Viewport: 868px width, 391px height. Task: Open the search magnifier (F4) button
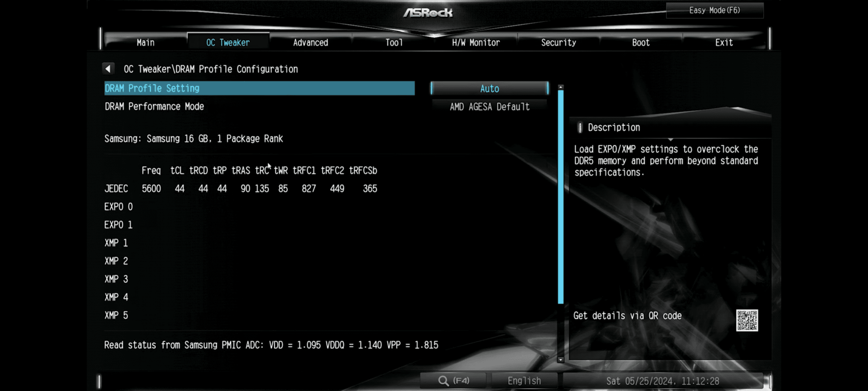(453, 381)
